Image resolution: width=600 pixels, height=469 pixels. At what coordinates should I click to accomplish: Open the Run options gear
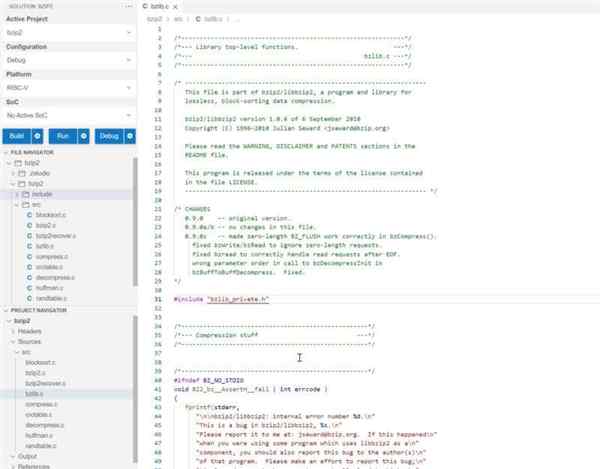pyautogui.click(x=83, y=136)
